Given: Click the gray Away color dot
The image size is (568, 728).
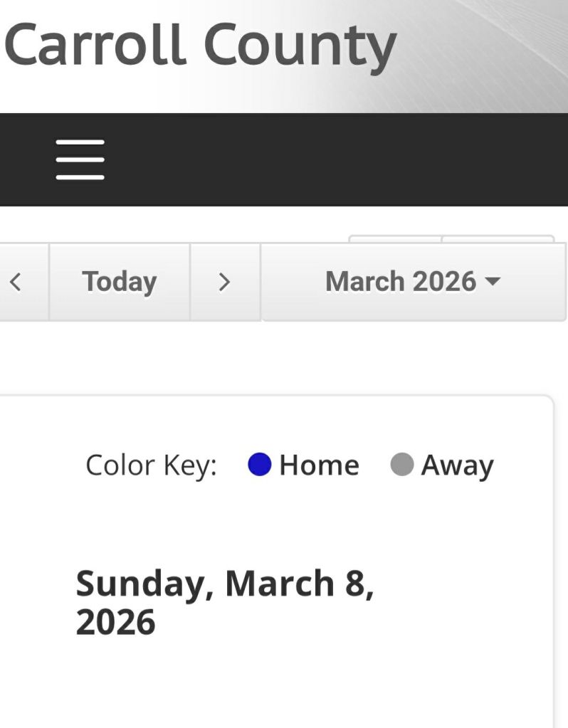Looking at the screenshot, I should 402,465.
